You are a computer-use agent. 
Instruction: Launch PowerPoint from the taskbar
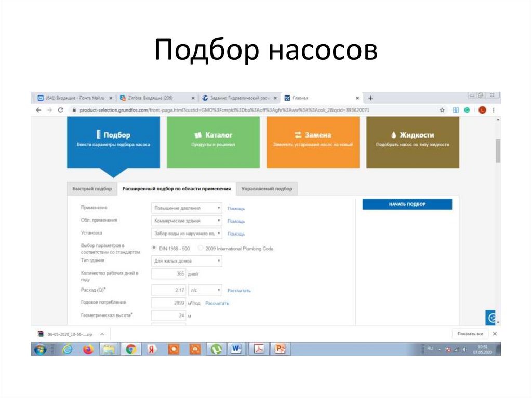coord(280,349)
